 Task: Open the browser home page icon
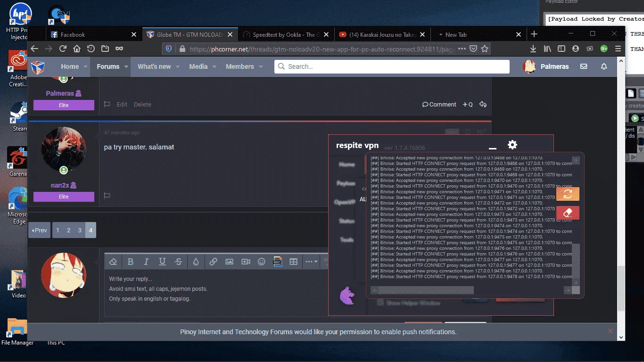76,49
